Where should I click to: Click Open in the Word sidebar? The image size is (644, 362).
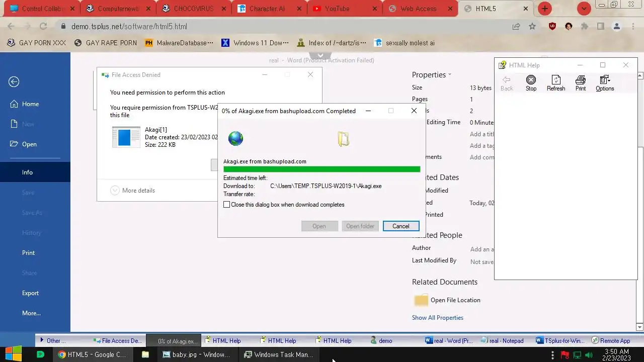pyautogui.click(x=29, y=144)
